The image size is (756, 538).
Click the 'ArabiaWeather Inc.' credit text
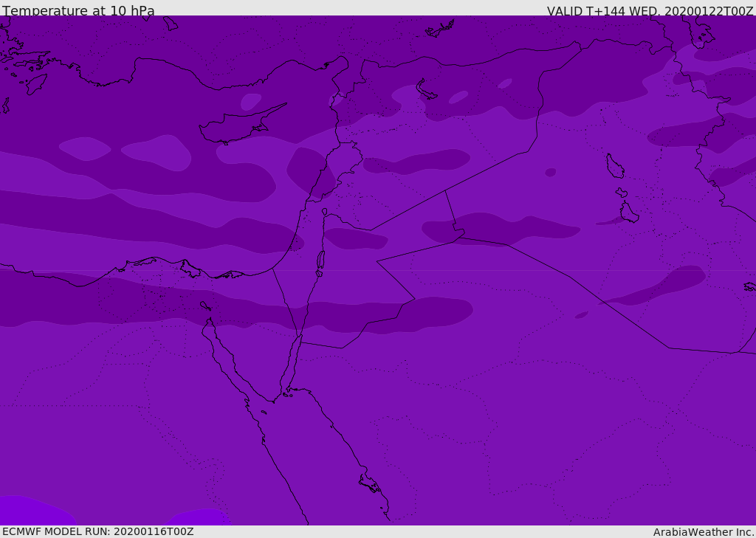(704, 532)
